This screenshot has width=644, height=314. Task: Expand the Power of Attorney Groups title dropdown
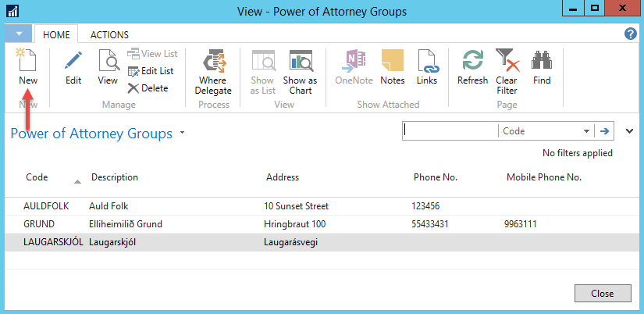(x=183, y=134)
